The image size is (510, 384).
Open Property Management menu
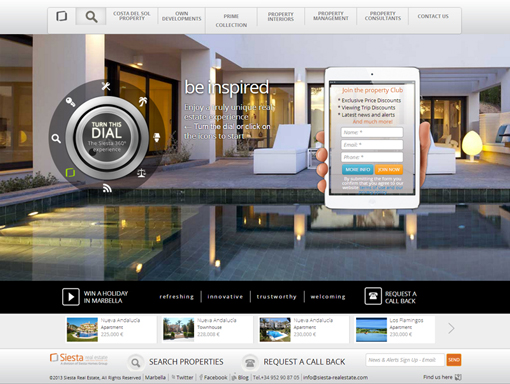pos(331,16)
